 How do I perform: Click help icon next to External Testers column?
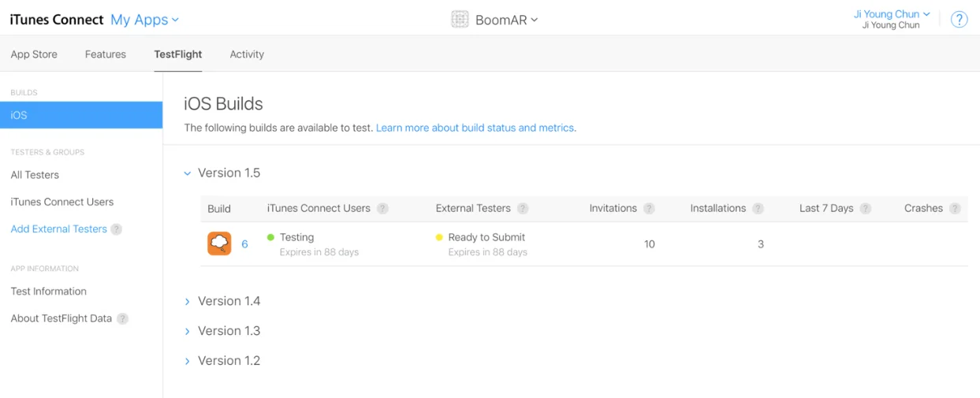(523, 209)
